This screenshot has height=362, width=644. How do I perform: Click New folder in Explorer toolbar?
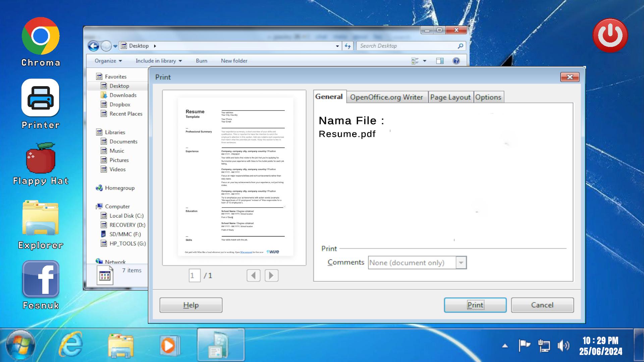[x=234, y=61]
